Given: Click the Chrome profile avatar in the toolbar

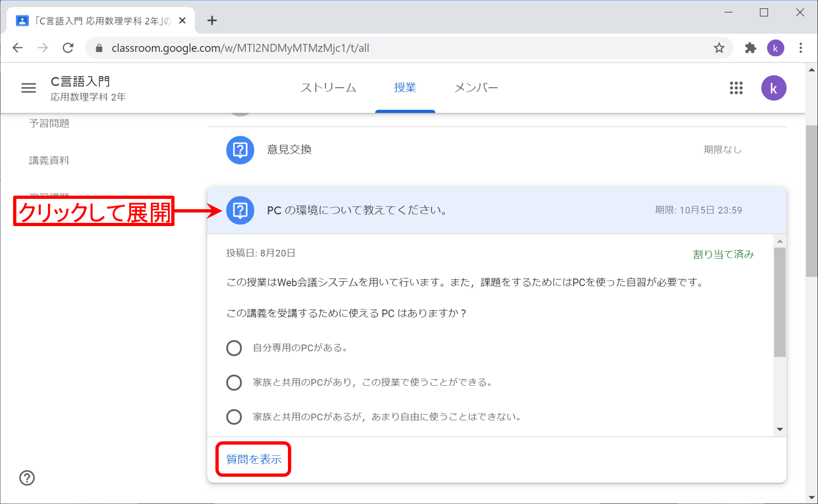Looking at the screenshot, I should pyautogui.click(x=775, y=48).
